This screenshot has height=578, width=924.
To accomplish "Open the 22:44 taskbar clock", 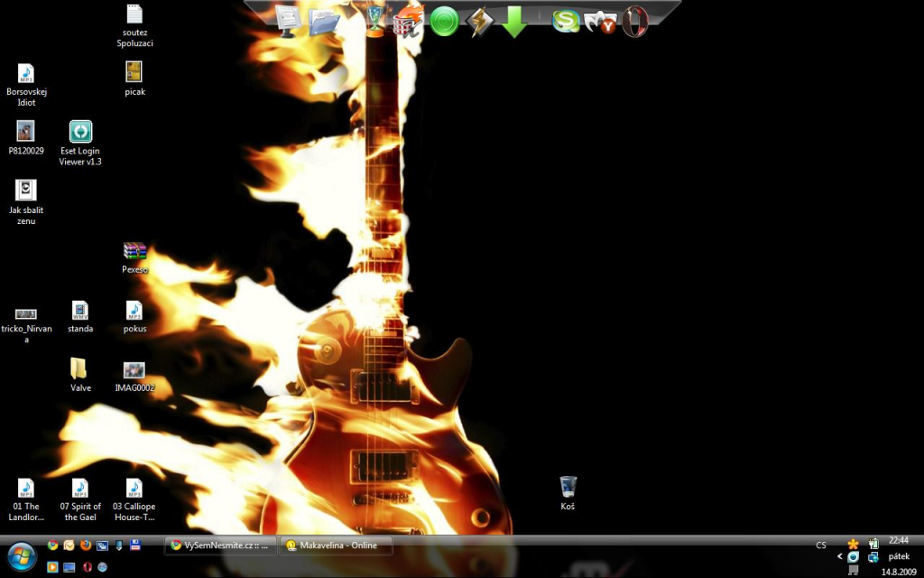I will click(x=899, y=540).
